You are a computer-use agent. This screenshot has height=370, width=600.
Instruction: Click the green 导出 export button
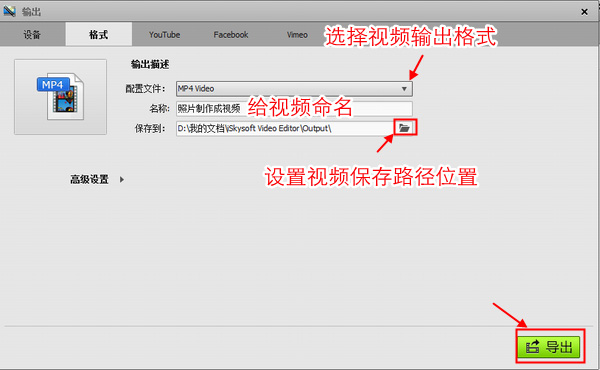pyautogui.click(x=549, y=347)
